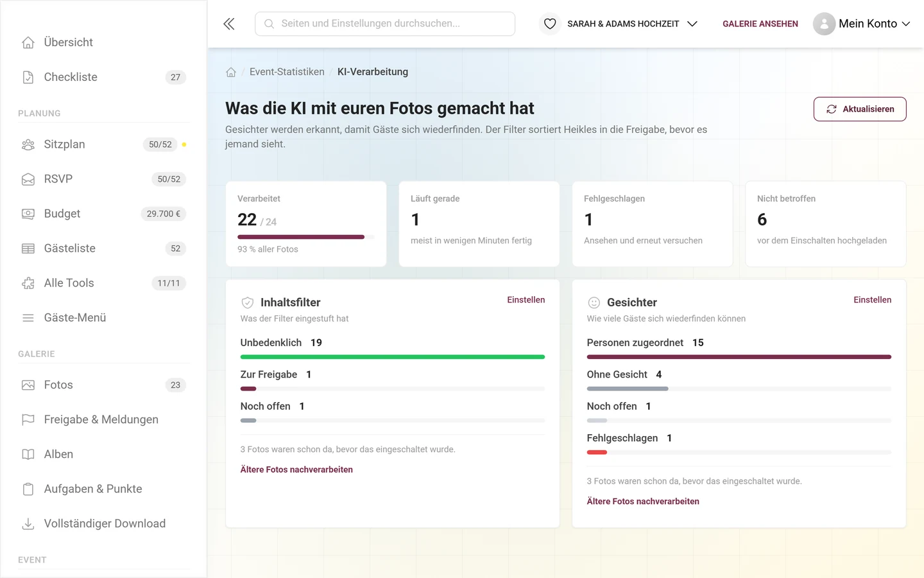Click the KI-Verarbeitung breadcrumb text

click(x=373, y=72)
